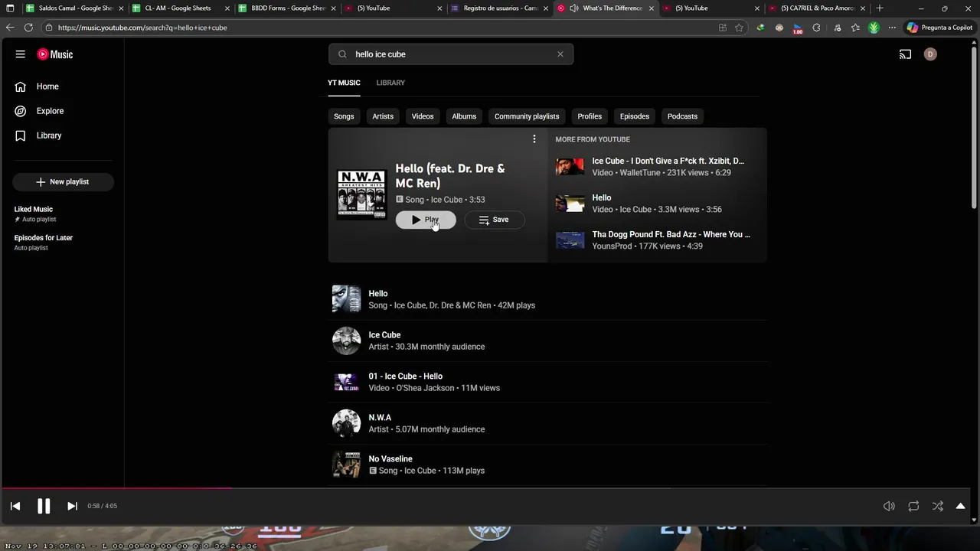The height and width of the screenshot is (551, 980).
Task: Toggle repeat mode
Action: (x=913, y=506)
